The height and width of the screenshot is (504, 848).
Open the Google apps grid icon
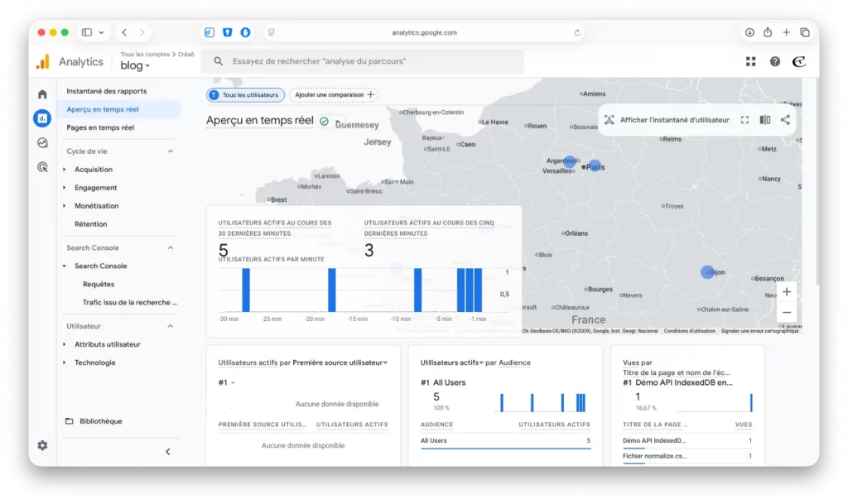[x=750, y=61]
